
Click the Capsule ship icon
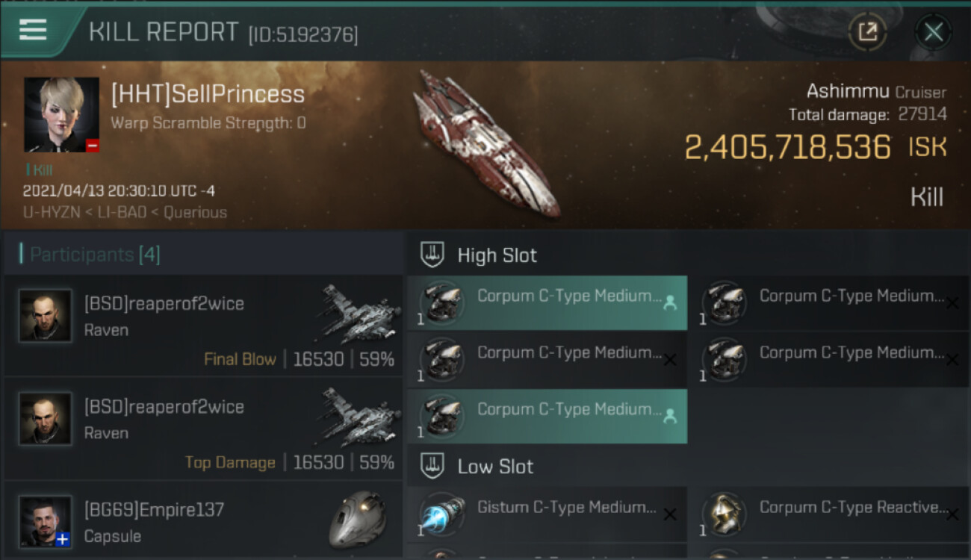coord(358,519)
